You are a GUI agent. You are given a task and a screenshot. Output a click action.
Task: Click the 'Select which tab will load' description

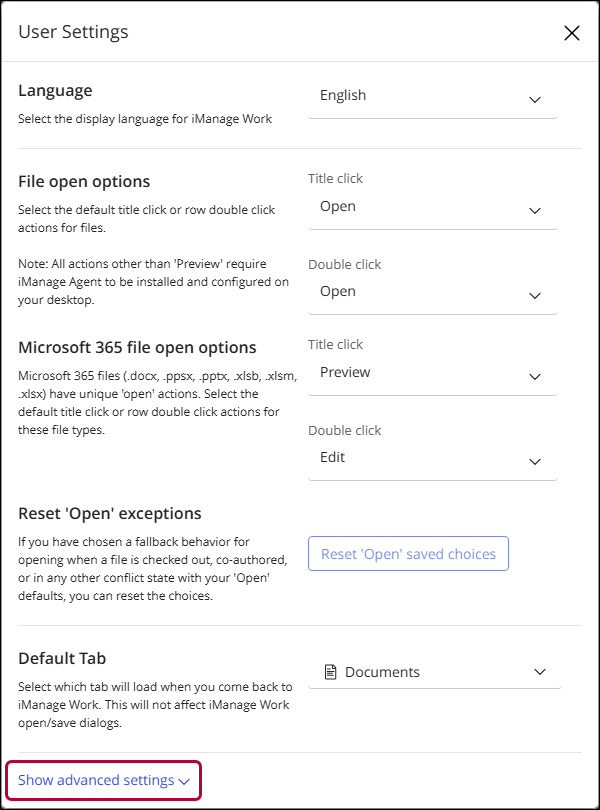point(155,705)
